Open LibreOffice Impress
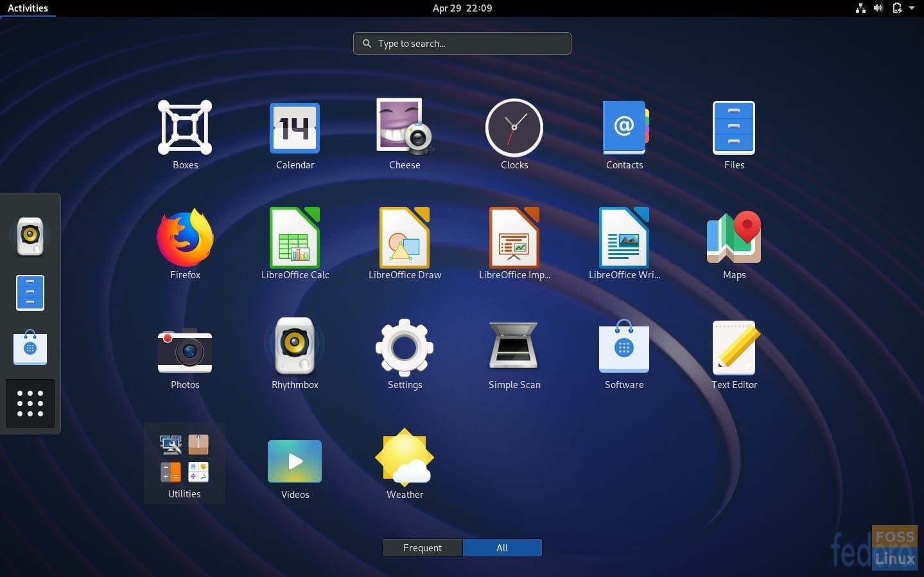 (514, 237)
